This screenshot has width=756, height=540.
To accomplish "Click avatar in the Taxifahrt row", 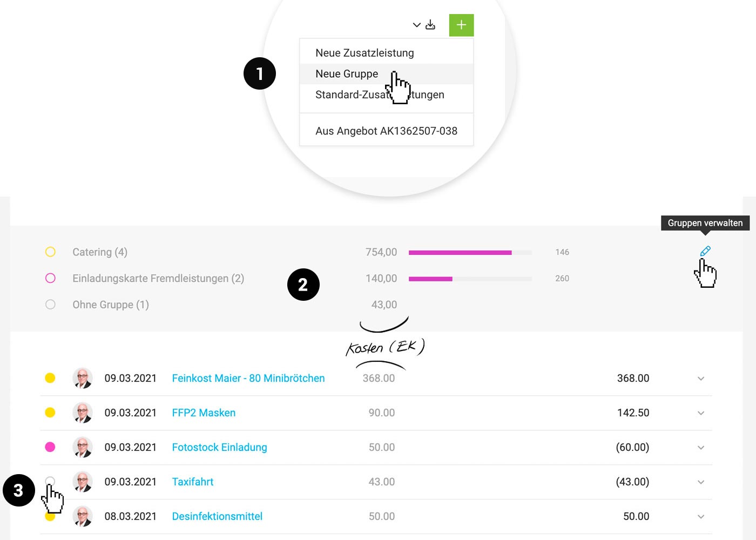I will (x=83, y=482).
